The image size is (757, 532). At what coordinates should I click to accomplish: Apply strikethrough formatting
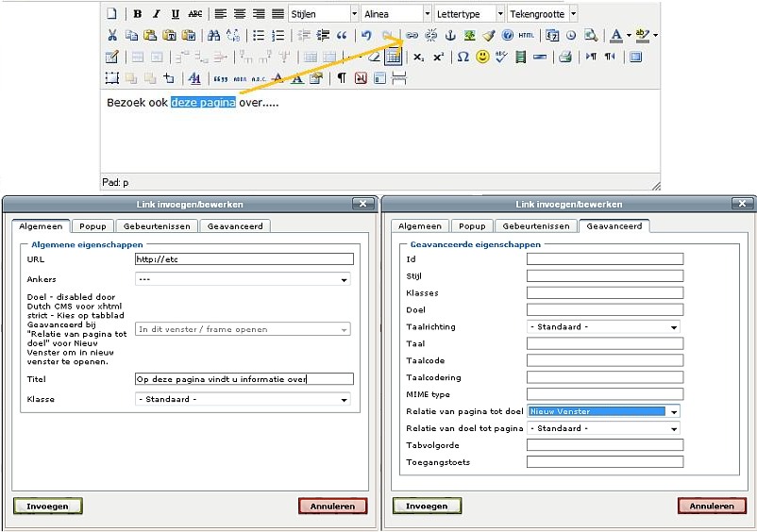(195, 14)
